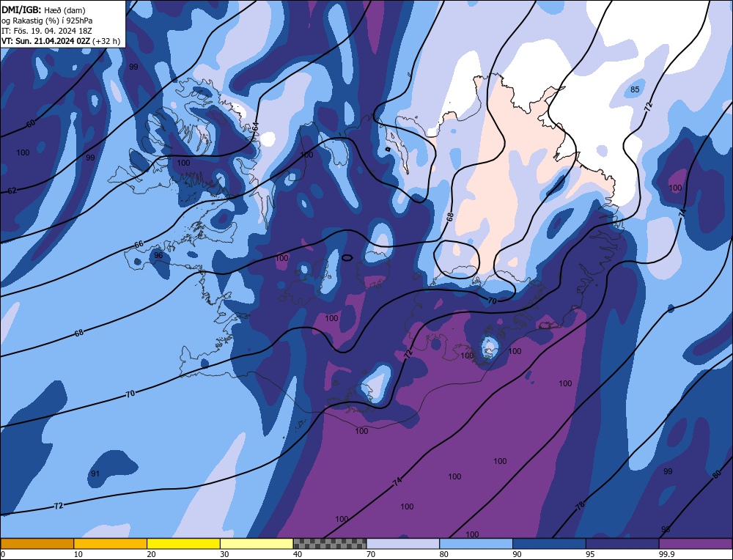Click the '(+32 h)' forecast offset text
Screen dimensions: 733x560
pyautogui.click(x=106, y=41)
